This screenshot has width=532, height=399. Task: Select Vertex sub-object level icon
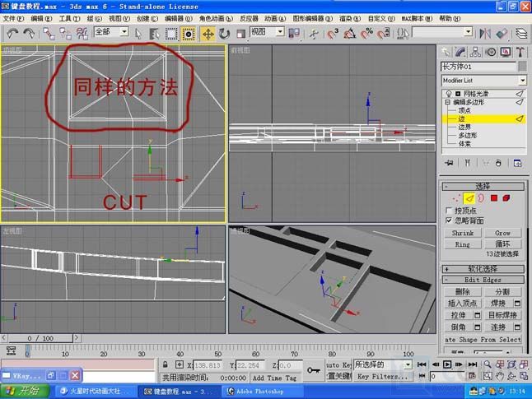coord(456,198)
